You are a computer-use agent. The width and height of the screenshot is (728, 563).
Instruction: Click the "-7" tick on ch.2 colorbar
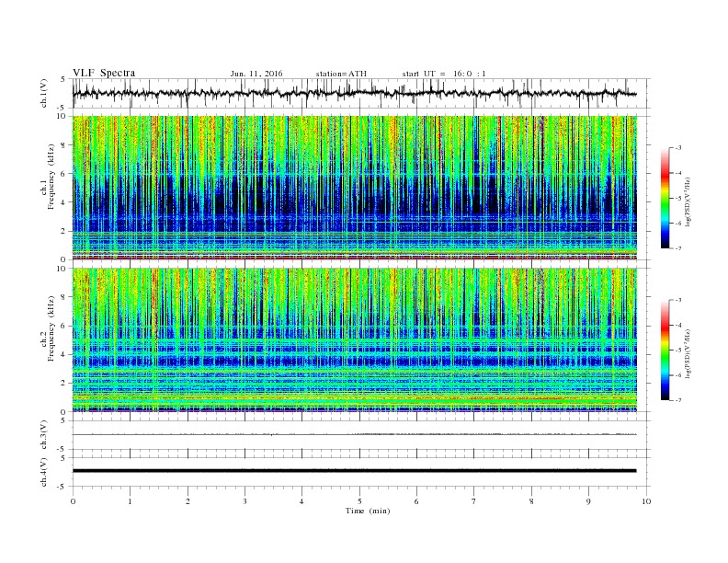678,400
